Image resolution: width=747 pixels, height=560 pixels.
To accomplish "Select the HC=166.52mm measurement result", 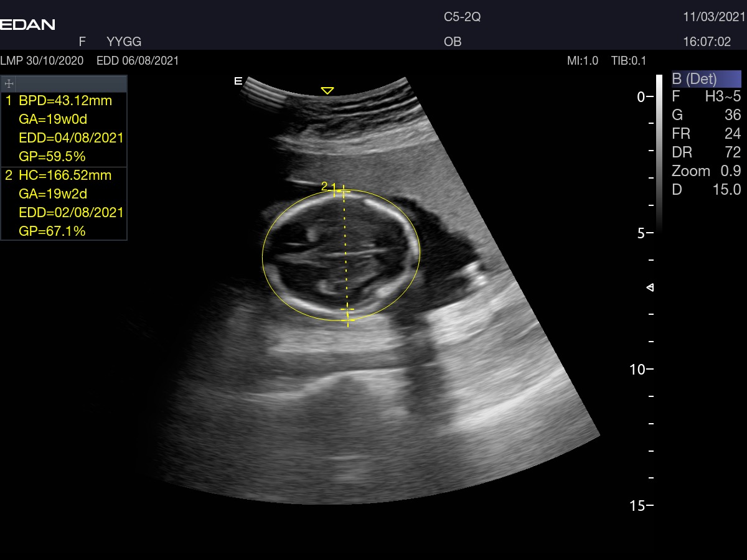I will pos(65,175).
